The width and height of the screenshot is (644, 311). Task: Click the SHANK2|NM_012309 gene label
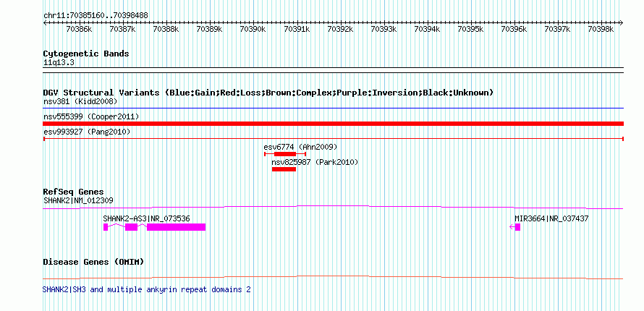coord(78,200)
